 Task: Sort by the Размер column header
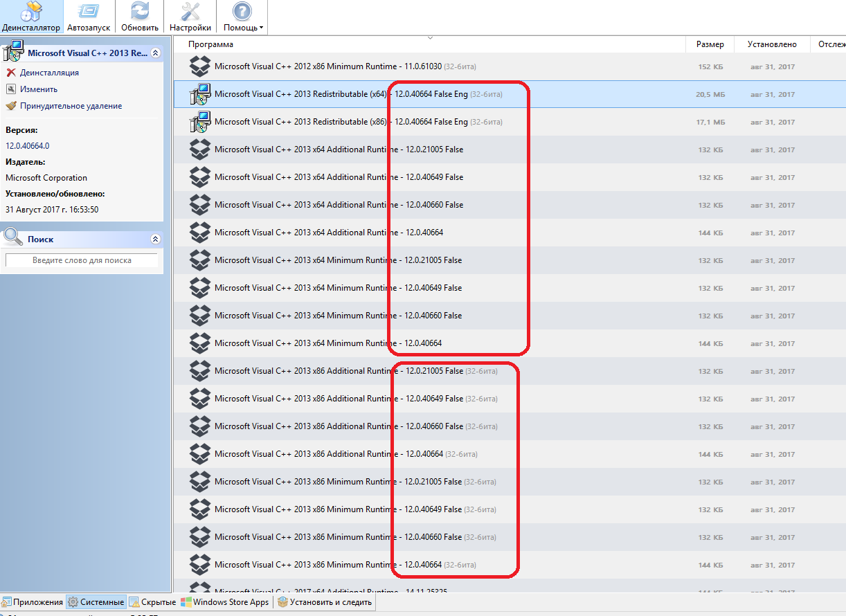(x=710, y=44)
